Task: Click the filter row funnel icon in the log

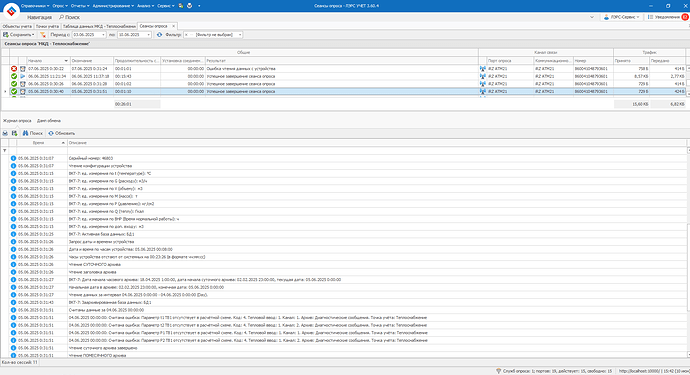Action: [5, 151]
